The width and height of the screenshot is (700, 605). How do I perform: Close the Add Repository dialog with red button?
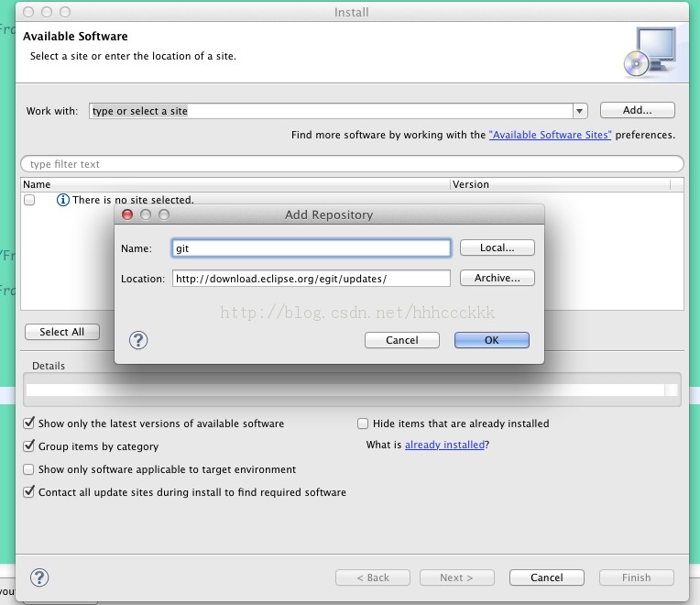pos(127,214)
